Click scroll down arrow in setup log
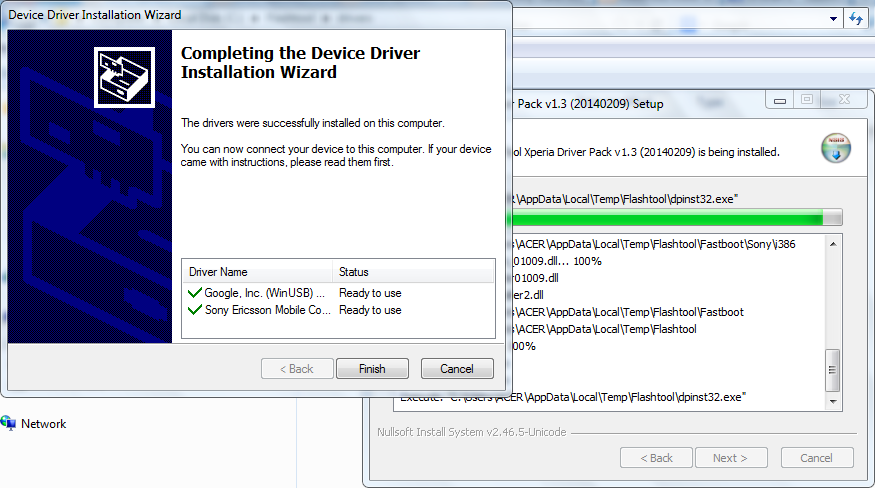 833,401
